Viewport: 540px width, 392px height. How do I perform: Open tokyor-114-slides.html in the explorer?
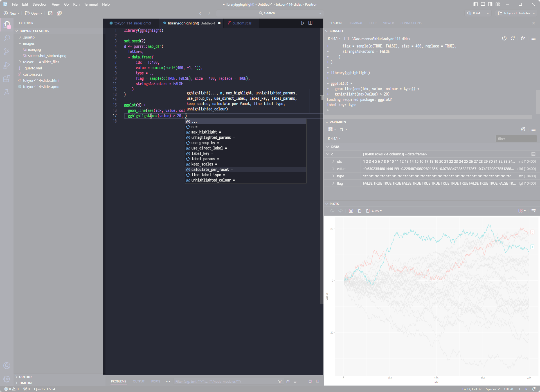(x=41, y=80)
